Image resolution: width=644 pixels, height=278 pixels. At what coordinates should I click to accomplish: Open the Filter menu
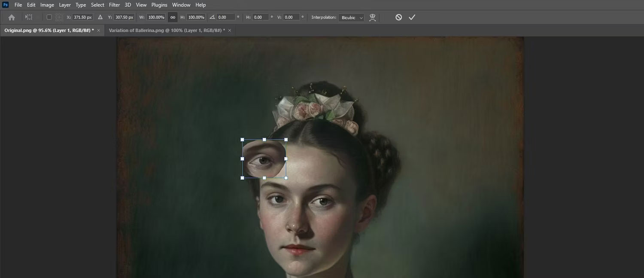[x=114, y=5]
